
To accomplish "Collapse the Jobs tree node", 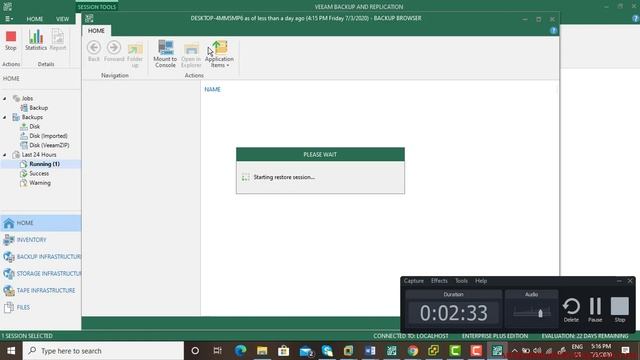I will [5, 98].
